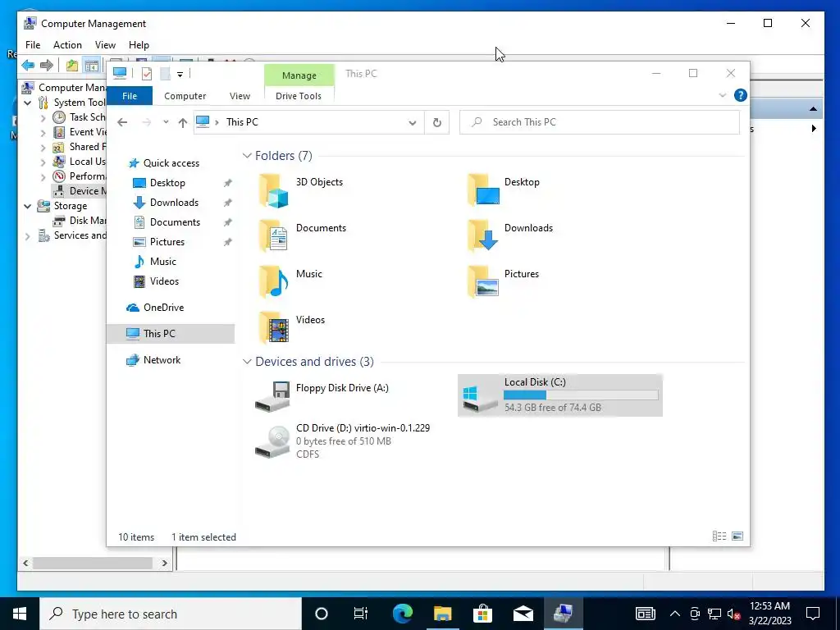Viewport: 840px width, 630px height.
Task: Expand the ribbon chevron
Action: tap(722, 95)
